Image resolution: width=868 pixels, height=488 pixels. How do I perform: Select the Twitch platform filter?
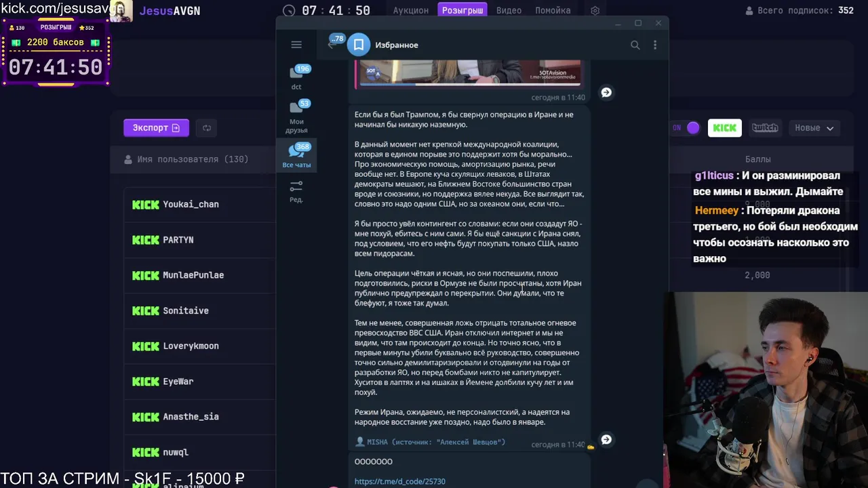(765, 127)
